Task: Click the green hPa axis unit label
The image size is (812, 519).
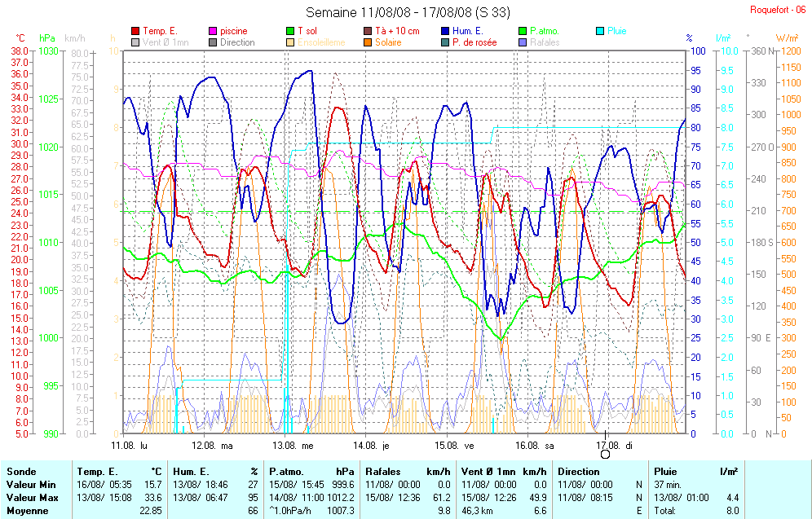Action: pos(47,38)
